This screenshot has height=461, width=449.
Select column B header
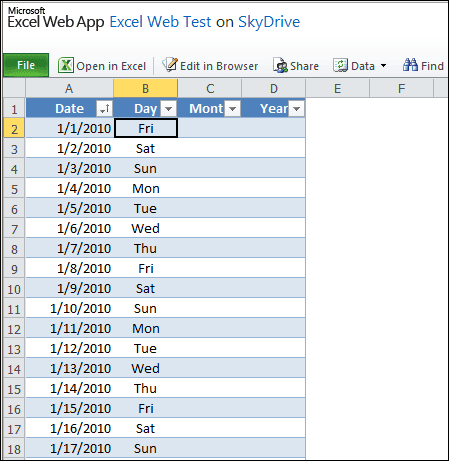tap(145, 88)
